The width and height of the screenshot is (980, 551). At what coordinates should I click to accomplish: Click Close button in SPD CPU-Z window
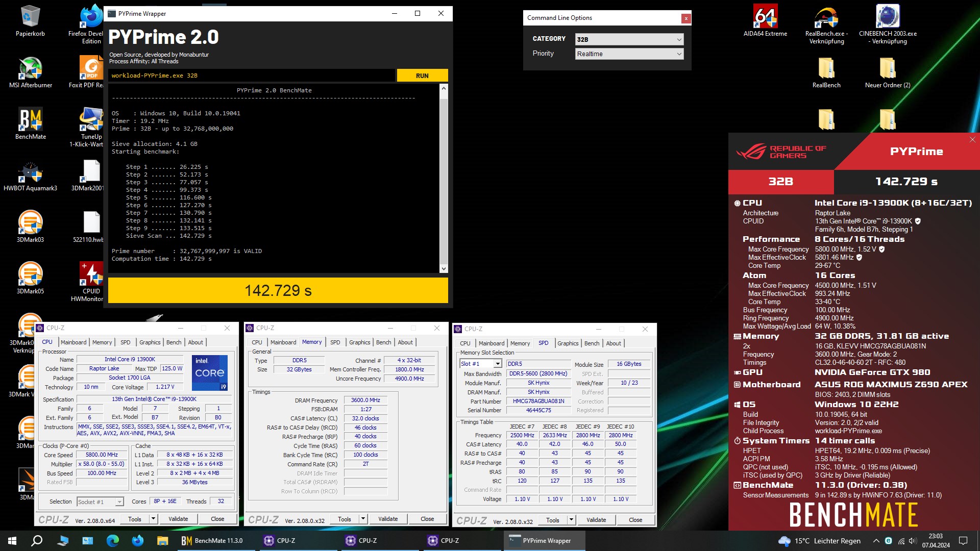pyautogui.click(x=635, y=520)
